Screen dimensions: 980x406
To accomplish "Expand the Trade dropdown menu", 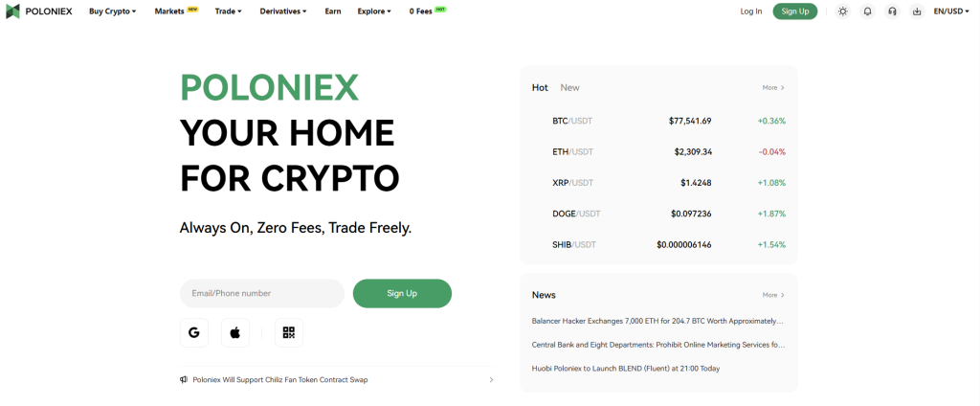I will (x=228, y=11).
